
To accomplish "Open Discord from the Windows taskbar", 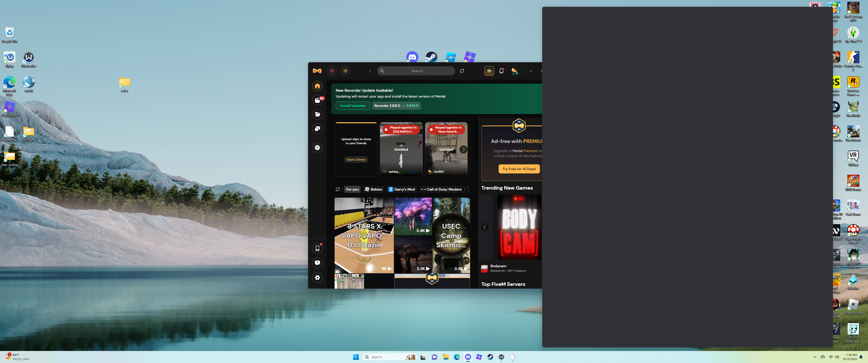I will click(x=468, y=357).
